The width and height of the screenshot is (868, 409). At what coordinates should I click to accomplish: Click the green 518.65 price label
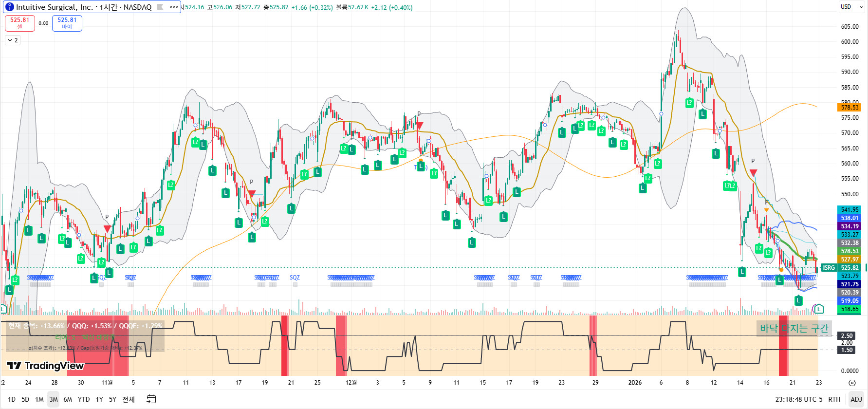850,309
